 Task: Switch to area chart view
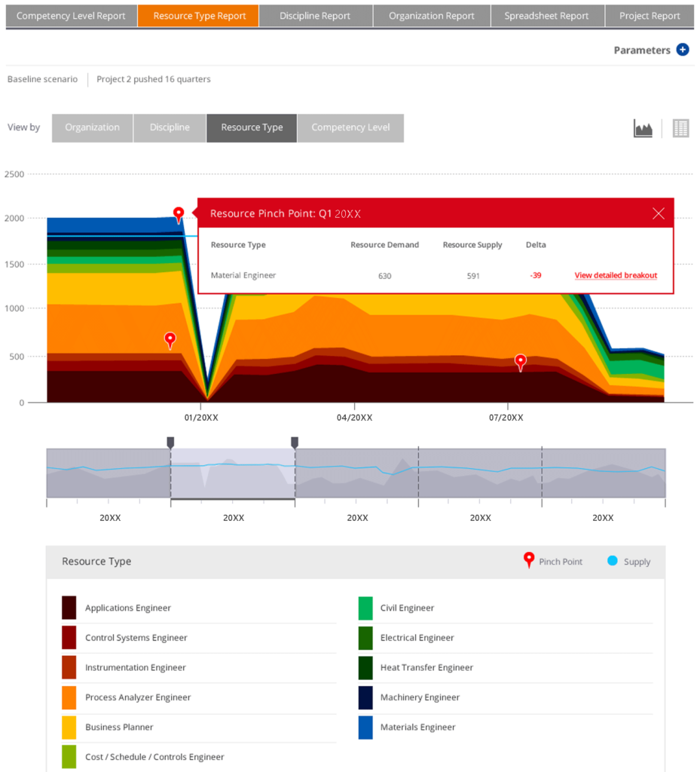pos(643,128)
